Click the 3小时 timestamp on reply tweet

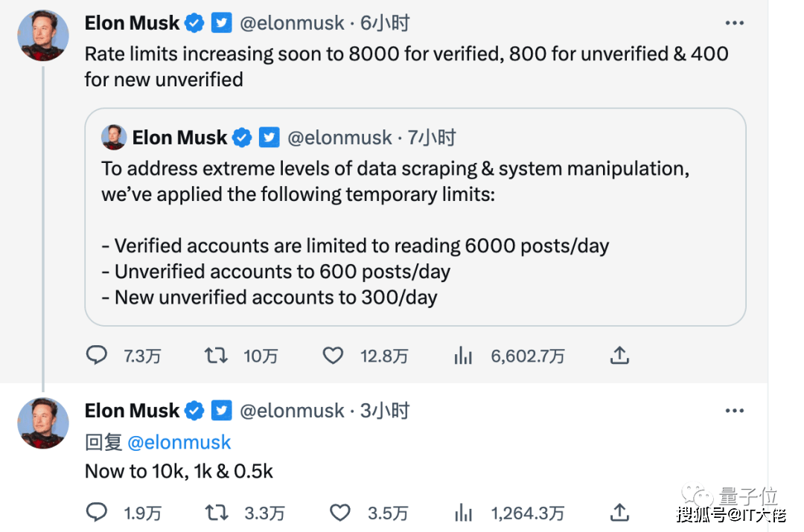(x=385, y=411)
